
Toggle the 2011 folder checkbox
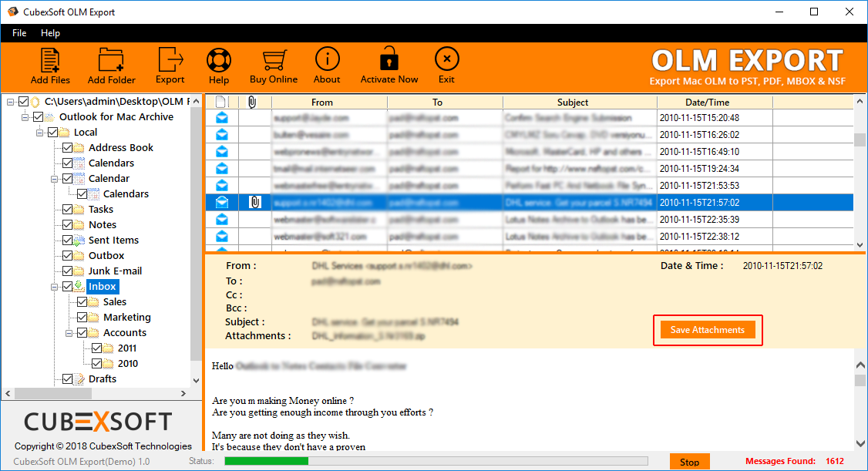(x=97, y=348)
